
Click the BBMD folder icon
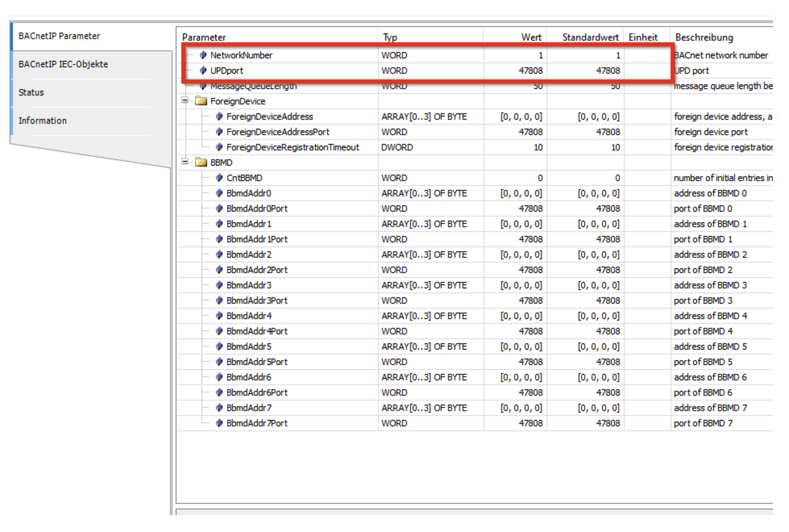click(x=201, y=162)
